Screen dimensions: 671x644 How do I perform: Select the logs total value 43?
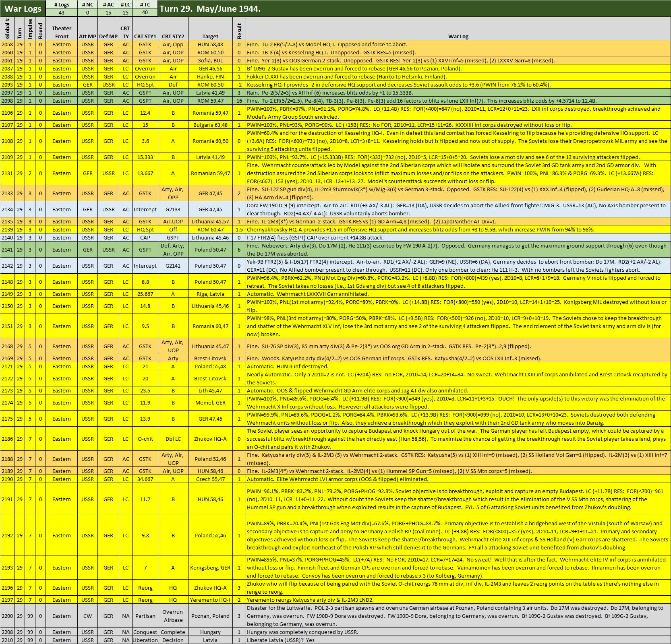pyautogui.click(x=62, y=12)
